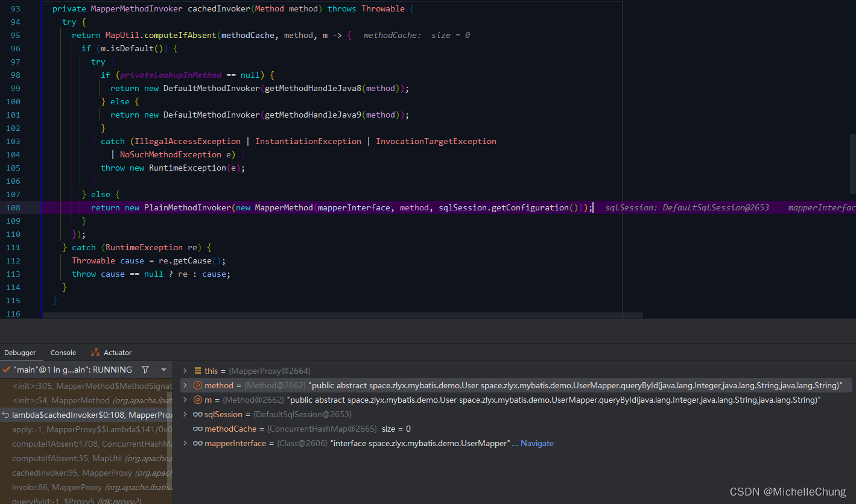Click line number 112 in the gutter

point(13,260)
